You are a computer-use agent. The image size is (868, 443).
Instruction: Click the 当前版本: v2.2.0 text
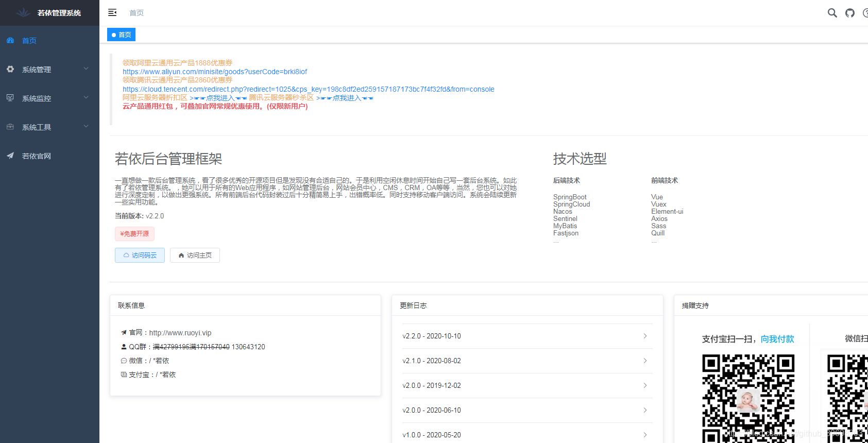pos(139,216)
